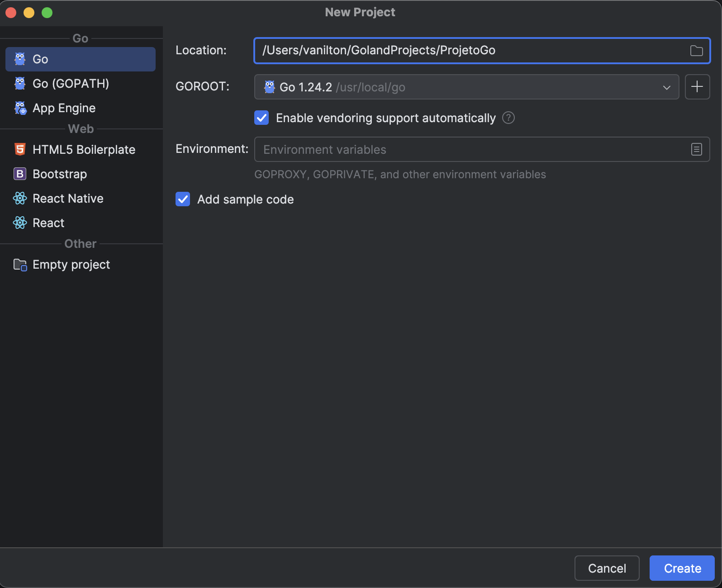722x588 pixels.
Task: Click the New Project title
Action: (x=360, y=12)
